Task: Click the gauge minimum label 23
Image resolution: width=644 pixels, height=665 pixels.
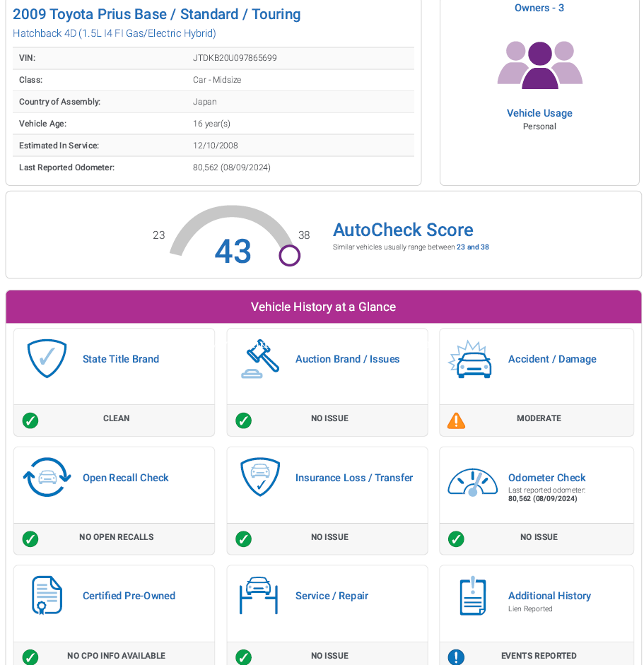Action: (x=158, y=235)
